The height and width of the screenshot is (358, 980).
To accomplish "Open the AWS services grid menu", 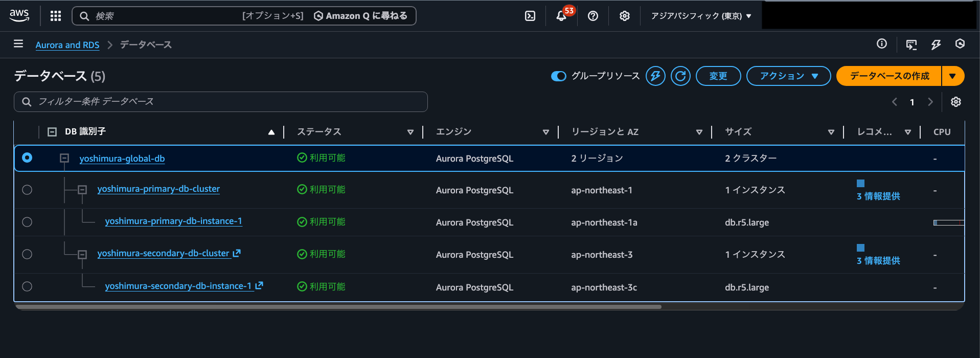I will 56,16.
